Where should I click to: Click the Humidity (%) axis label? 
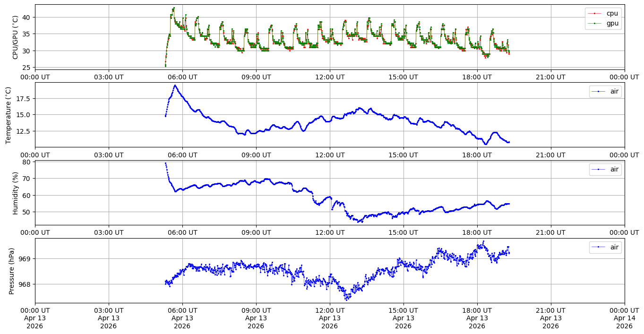coord(15,193)
